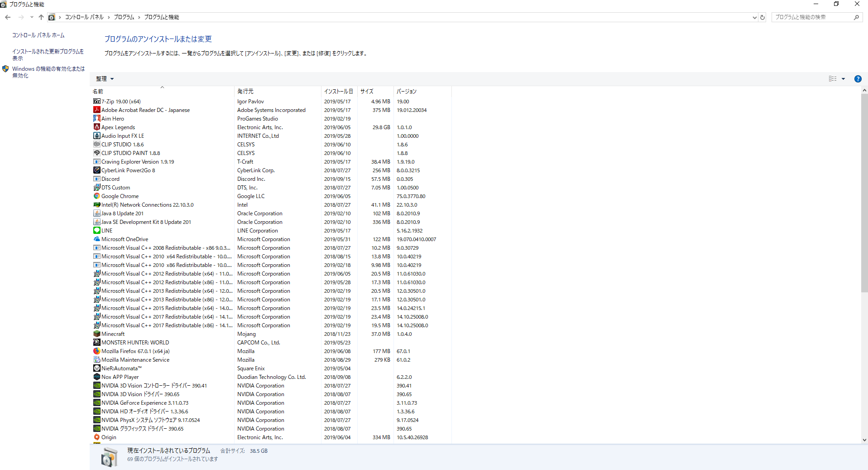Click the Microsoft OneDrive cloud icon

pyautogui.click(x=96, y=239)
